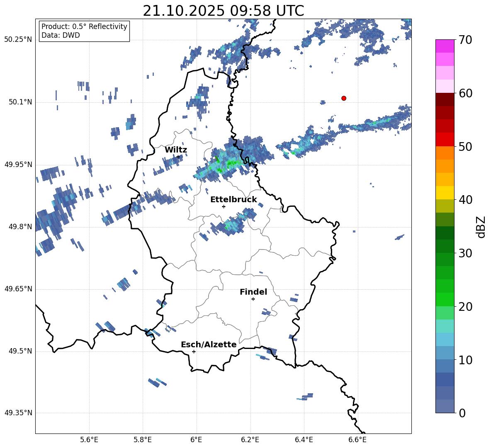Viewport: 491px width, 448px height.
Task: Click the colorbar tick value 60
Action: 465,93
